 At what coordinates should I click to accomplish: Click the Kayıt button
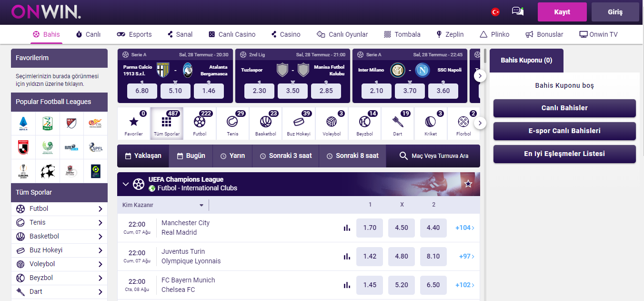coord(562,12)
